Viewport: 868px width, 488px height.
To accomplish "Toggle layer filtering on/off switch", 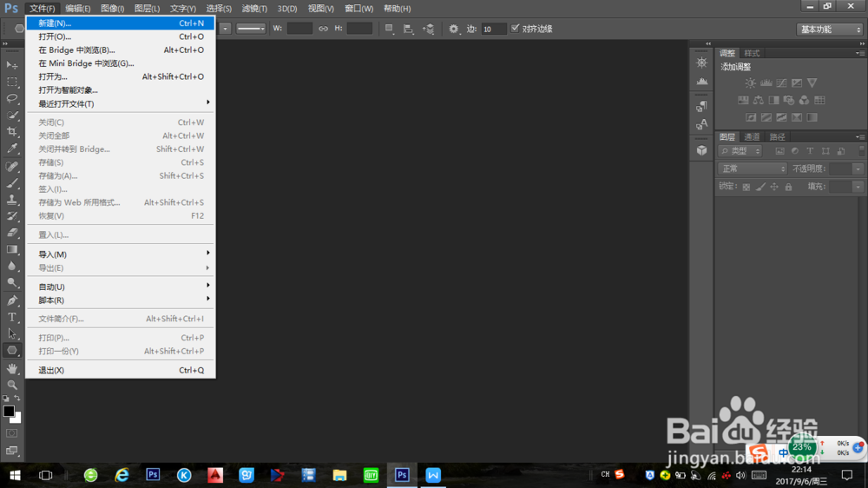I will point(861,151).
